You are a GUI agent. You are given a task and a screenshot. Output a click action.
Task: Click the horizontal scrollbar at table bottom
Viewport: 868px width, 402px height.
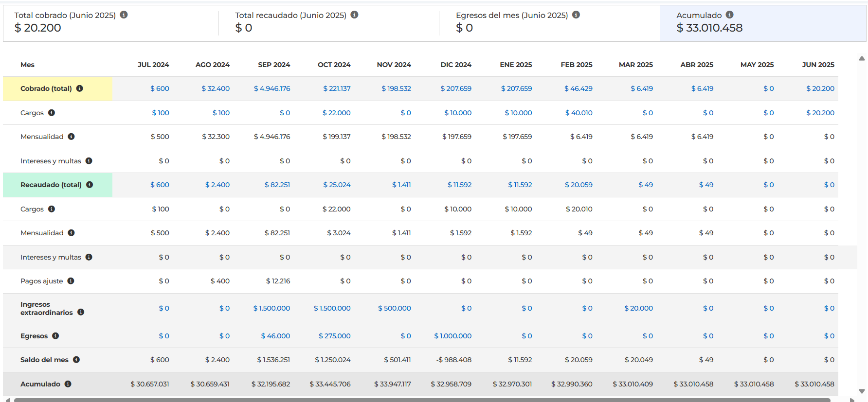click(421, 400)
